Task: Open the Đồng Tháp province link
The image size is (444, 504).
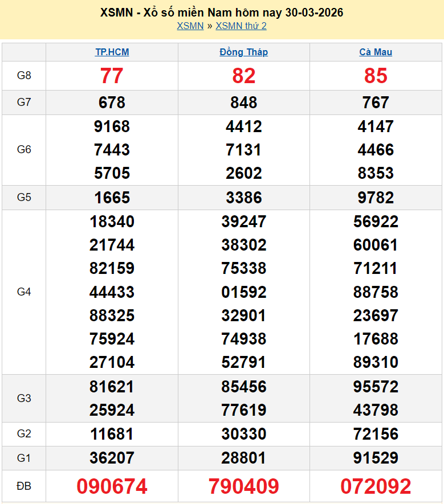Action: pyautogui.click(x=243, y=52)
